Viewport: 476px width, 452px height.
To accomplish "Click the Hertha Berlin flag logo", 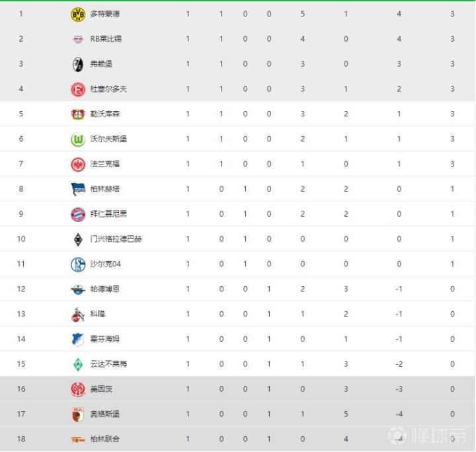I will point(78,189).
